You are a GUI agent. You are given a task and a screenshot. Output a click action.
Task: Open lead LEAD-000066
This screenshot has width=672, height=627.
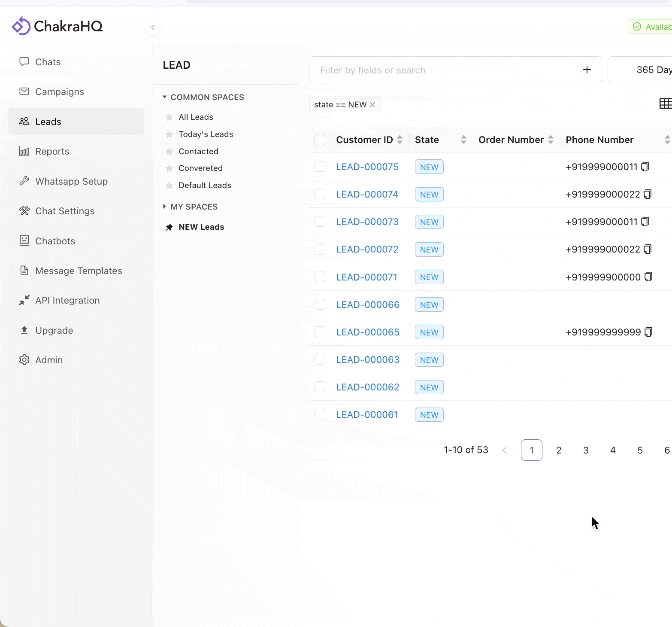tap(368, 304)
